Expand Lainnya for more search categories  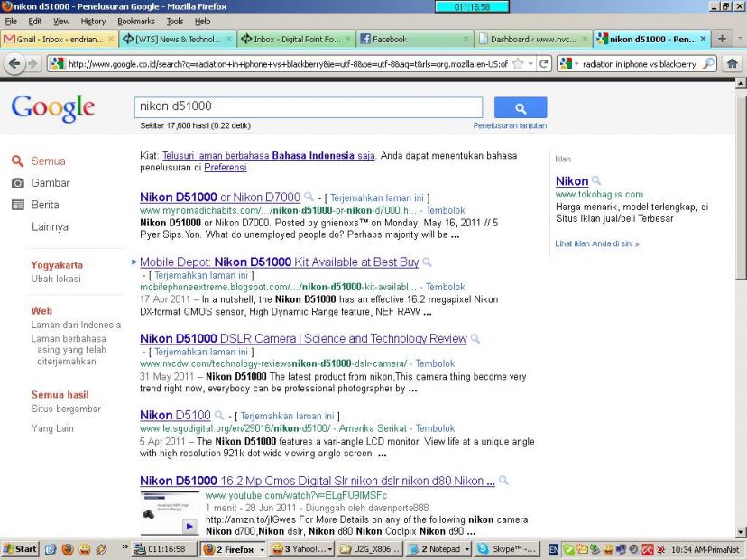(50, 226)
